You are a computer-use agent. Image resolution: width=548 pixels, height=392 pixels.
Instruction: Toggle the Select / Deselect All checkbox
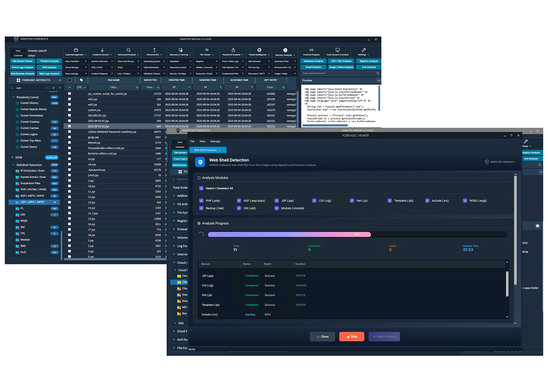point(201,188)
